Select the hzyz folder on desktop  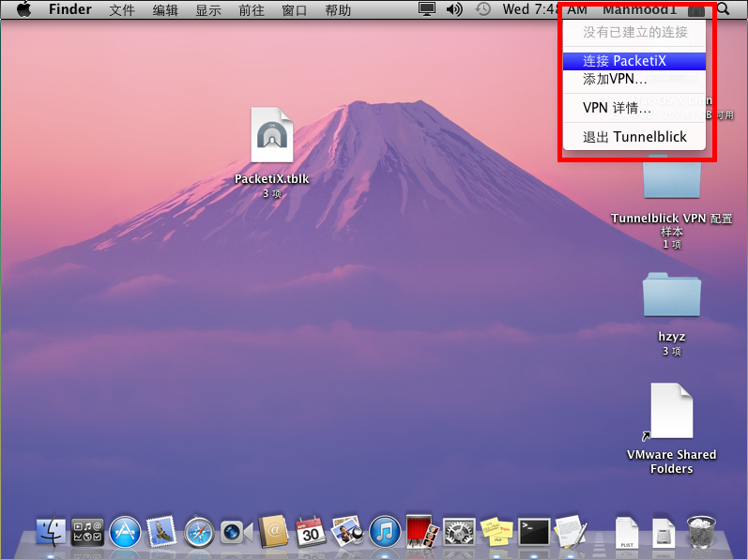pyautogui.click(x=672, y=295)
